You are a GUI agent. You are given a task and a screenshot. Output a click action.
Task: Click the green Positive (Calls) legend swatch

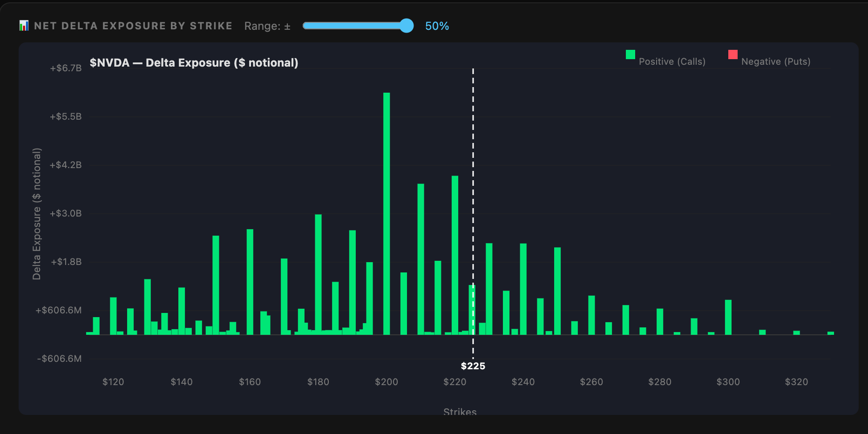tap(631, 54)
